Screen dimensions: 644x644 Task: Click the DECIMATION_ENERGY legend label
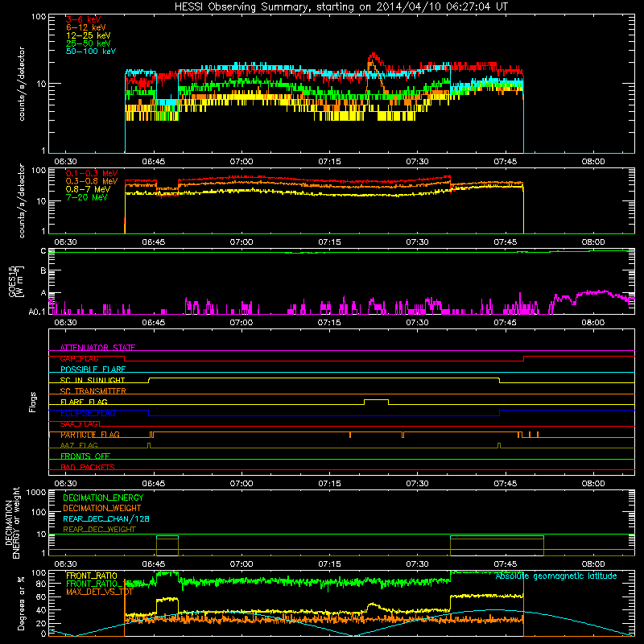(103, 497)
